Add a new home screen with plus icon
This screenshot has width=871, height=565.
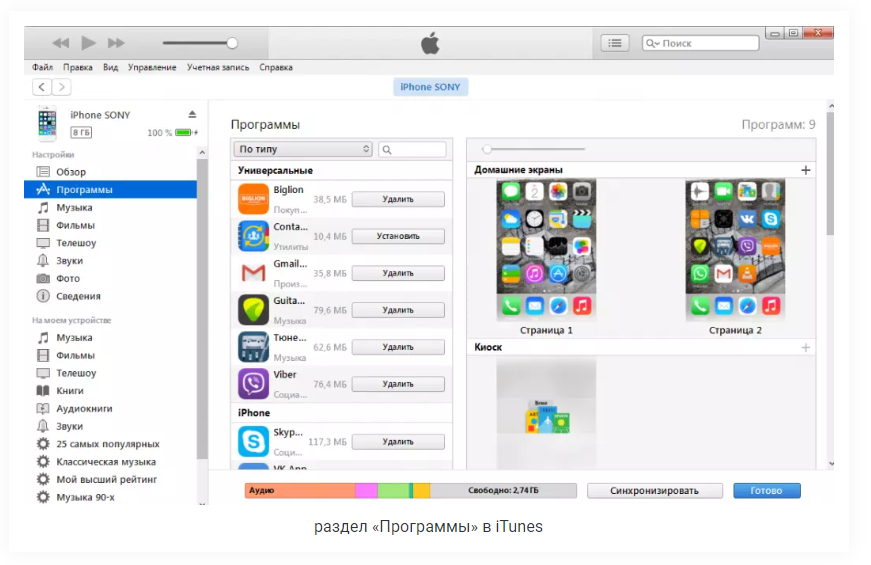(806, 170)
